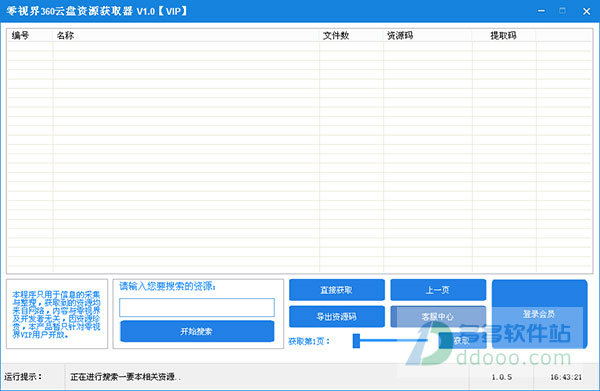This screenshot has width=600, height=391.
Task: Click the disclaimer text panel
Action: 57,314
